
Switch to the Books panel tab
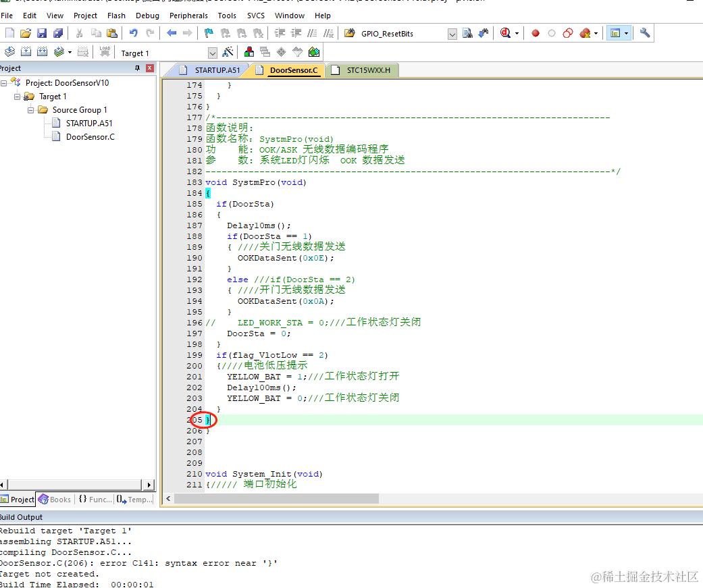click(x=55, y=500)
